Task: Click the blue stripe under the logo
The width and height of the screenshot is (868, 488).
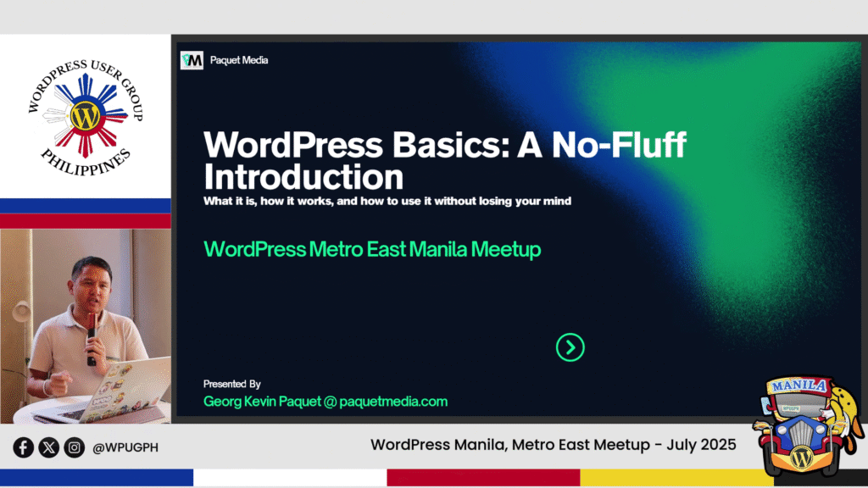Action: click(85, 205)
